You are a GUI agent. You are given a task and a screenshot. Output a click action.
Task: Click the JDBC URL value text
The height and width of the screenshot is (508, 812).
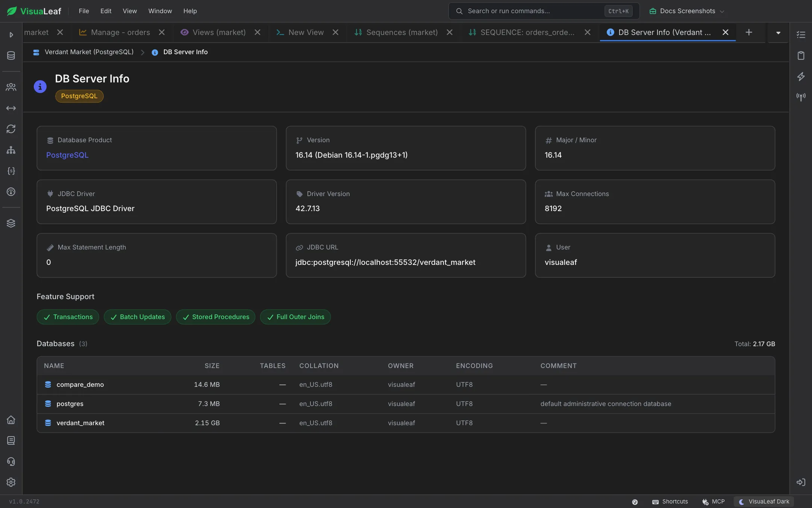[385, 262]
